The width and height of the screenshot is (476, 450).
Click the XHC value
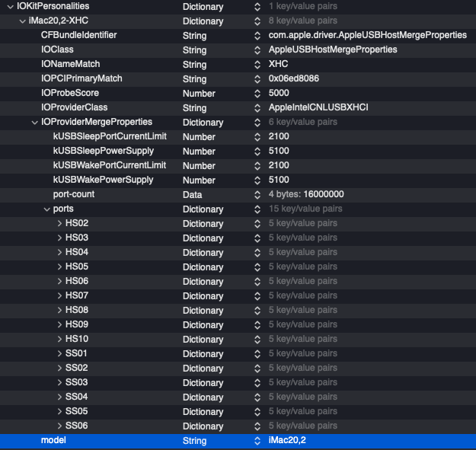pyautogui.click(x=279, y=64)
